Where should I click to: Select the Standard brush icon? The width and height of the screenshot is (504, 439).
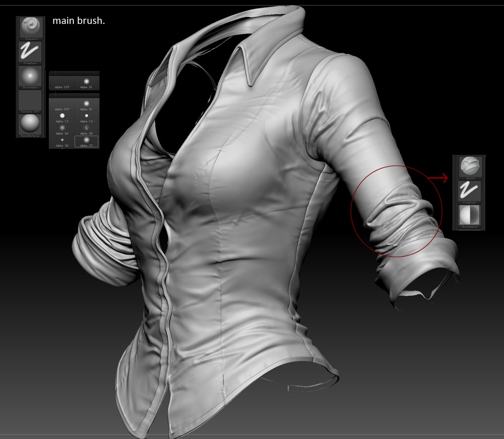pos(30,28)
